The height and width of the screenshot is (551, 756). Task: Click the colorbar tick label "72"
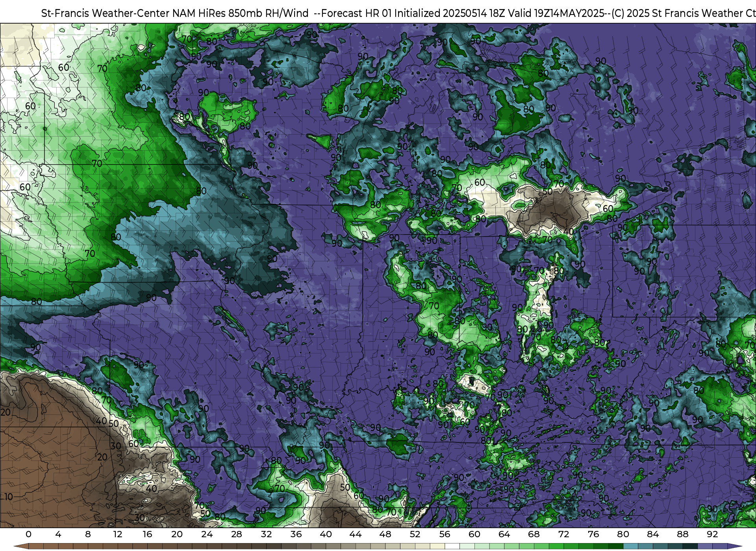pos(563,534)
